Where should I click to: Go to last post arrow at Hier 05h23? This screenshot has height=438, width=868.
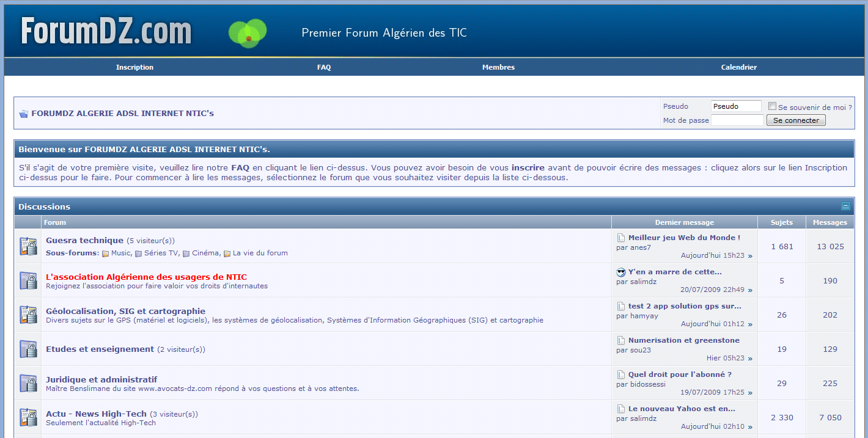point(750,359)
